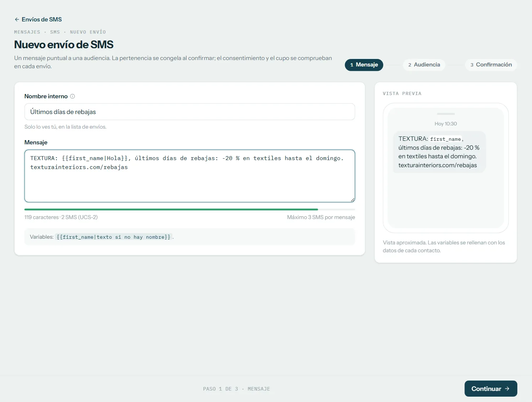Click the "PASO 1 DE 3 · MENSAJE" footer text

[237, 389]
